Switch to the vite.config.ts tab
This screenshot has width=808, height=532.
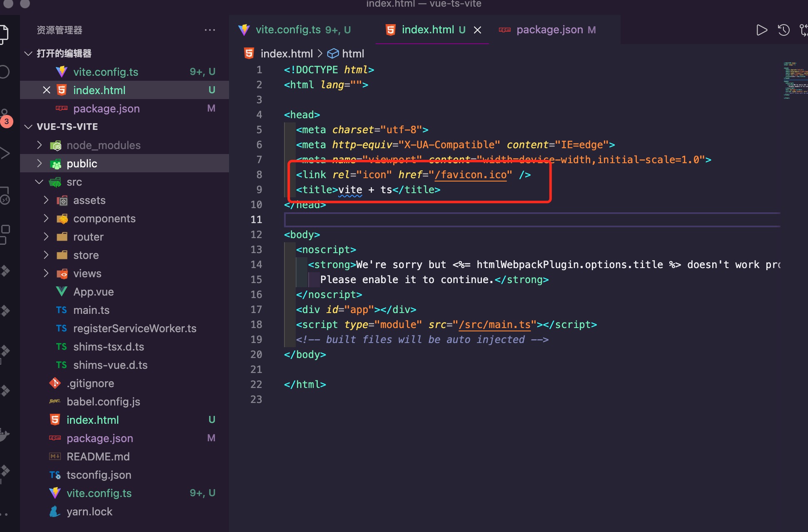coord(295,30)
